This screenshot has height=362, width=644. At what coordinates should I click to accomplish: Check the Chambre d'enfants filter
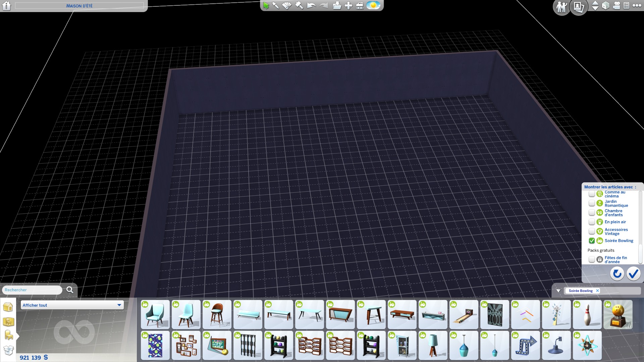(x=592, y=213)
